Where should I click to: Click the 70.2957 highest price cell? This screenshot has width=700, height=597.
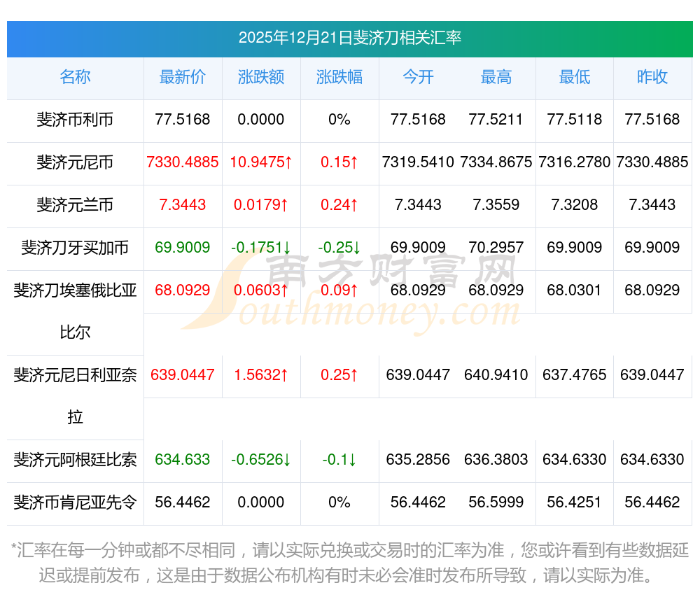[496, 248]
